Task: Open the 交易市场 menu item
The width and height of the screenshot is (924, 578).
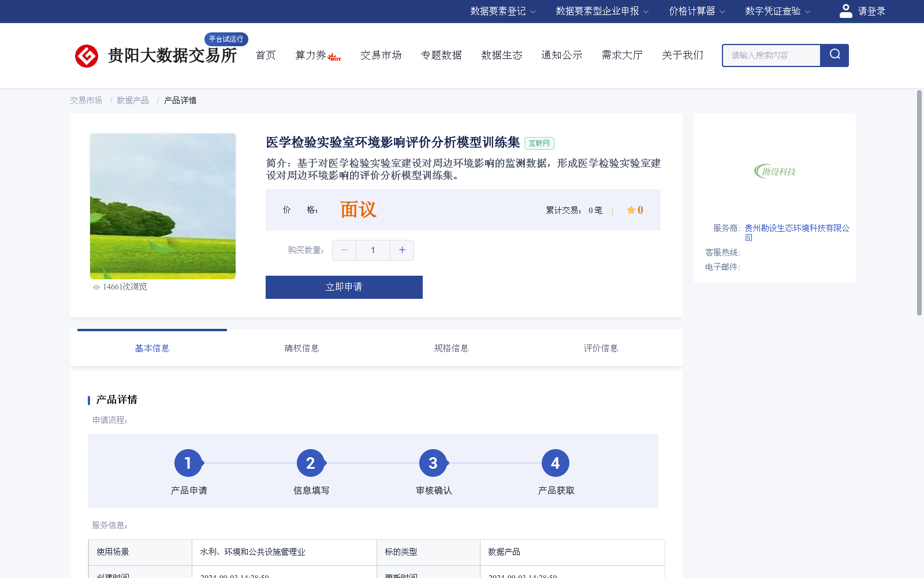Action: coord(381,55)
